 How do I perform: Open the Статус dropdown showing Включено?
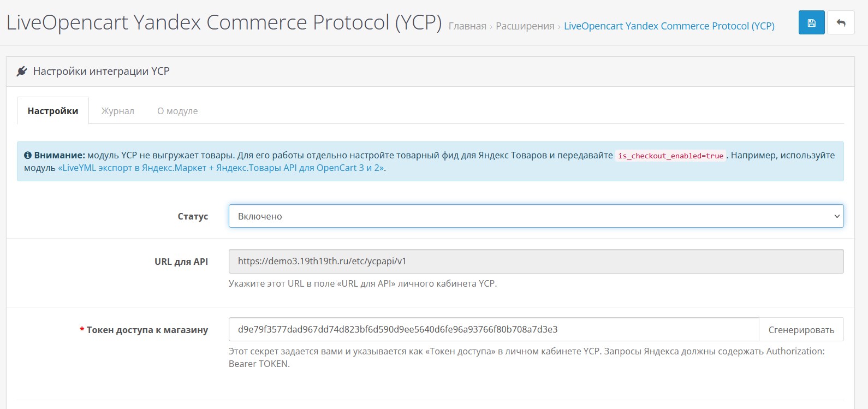point(536,216)
